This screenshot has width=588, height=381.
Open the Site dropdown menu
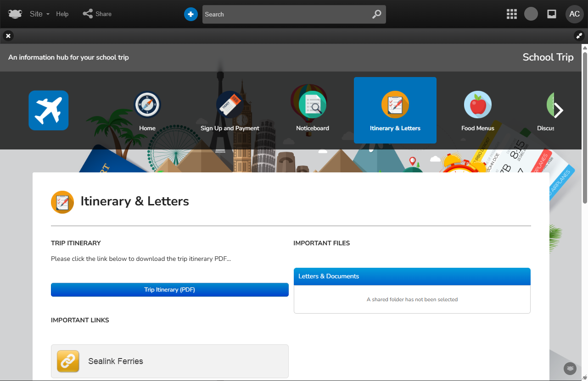point(39,14)
